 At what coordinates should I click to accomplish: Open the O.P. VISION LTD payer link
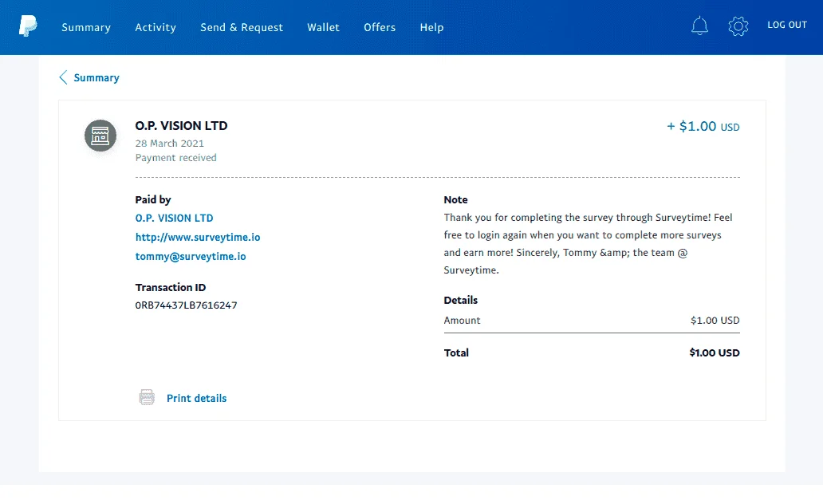tap(175, 218)
